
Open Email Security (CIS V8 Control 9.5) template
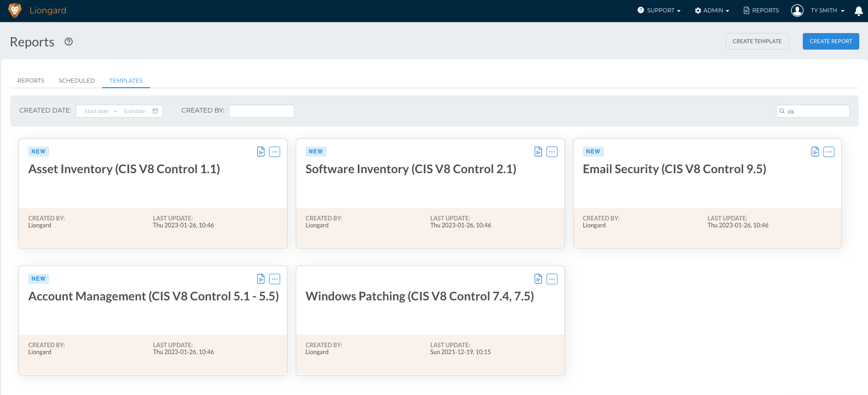(x=675, y=169)
